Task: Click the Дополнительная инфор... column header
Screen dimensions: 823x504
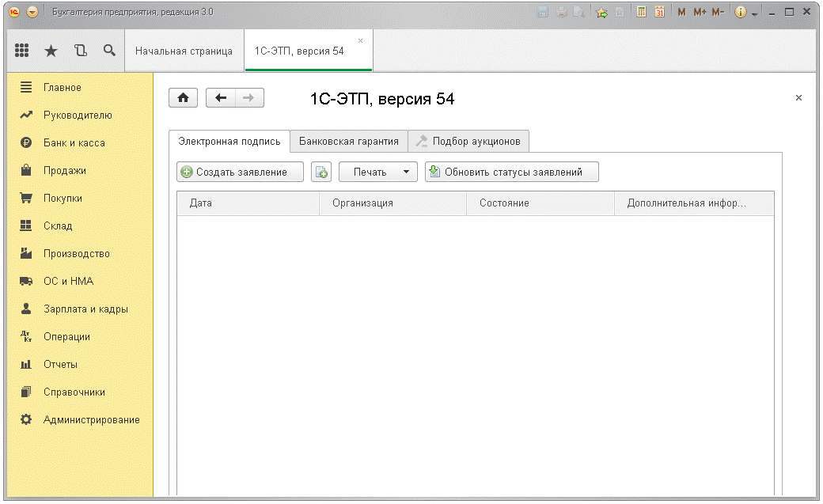Action: pyautogui.click(x=695, y=203)
